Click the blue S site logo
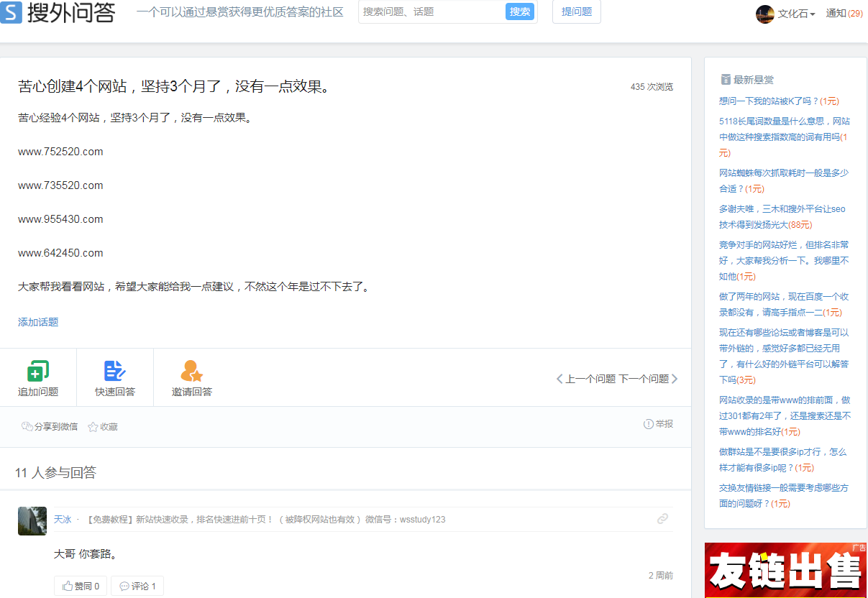This screenshot has height=598, width=868. click(11, 11)
